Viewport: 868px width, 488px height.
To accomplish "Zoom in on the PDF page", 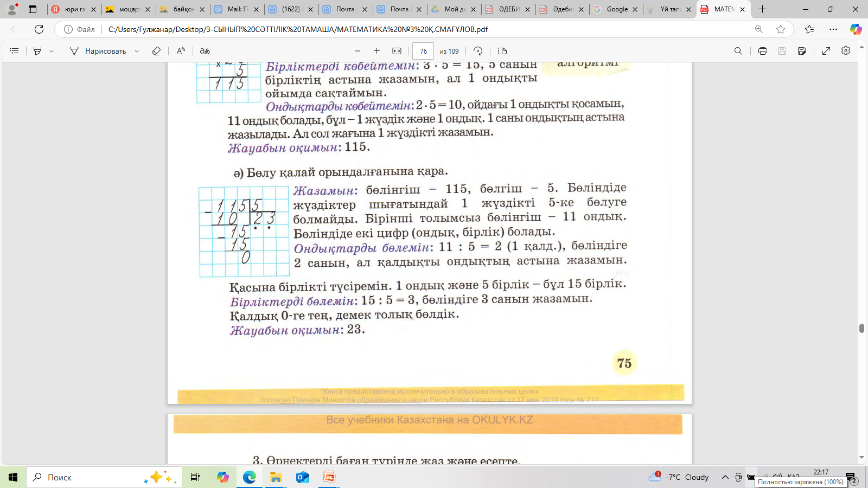I will 376,51.
